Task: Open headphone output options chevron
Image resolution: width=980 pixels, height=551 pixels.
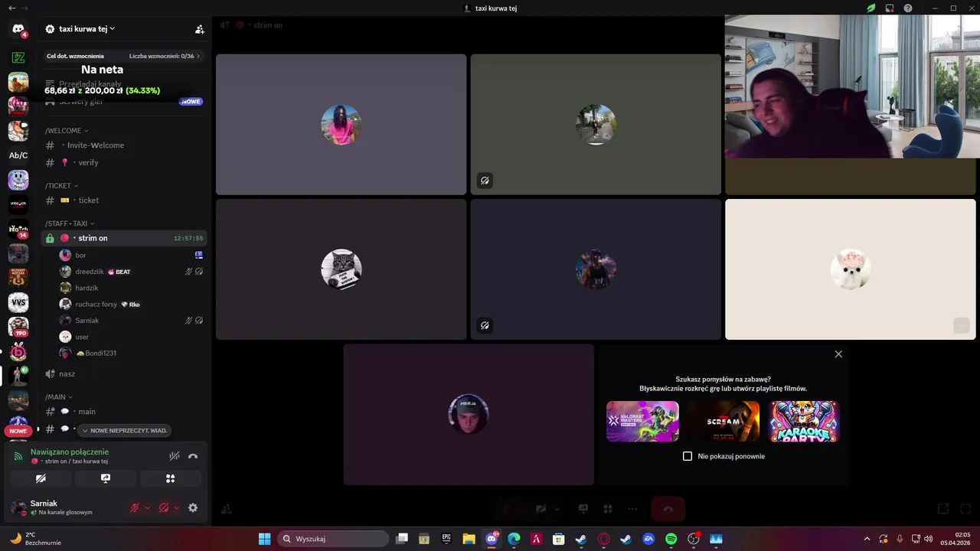Action: pyautogui.click(x=176, y=507)
